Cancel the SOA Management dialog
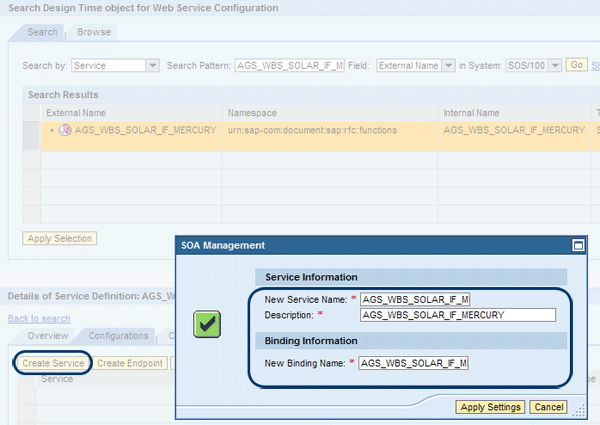 [548, 407]
